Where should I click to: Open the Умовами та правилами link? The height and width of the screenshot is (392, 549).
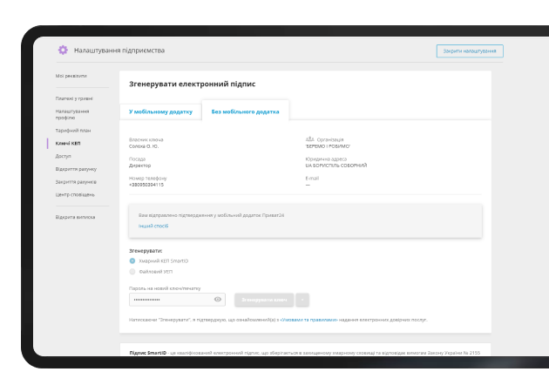click(x=308, y=320)
